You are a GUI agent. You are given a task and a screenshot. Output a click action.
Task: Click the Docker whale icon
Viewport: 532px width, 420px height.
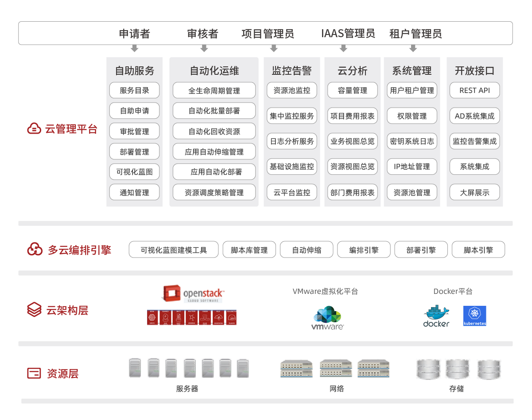436,312
